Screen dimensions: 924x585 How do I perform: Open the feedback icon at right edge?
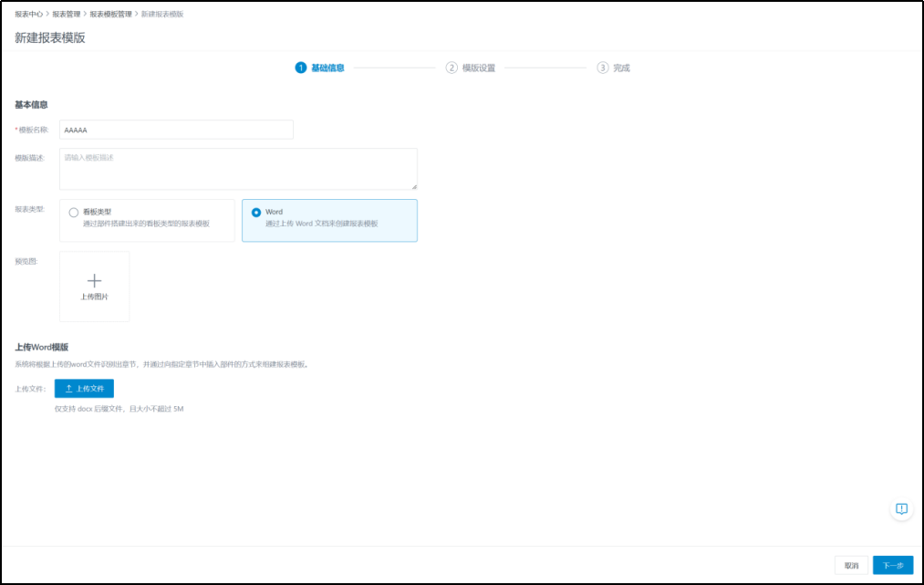pyautogui.click(x=901, y=509)
